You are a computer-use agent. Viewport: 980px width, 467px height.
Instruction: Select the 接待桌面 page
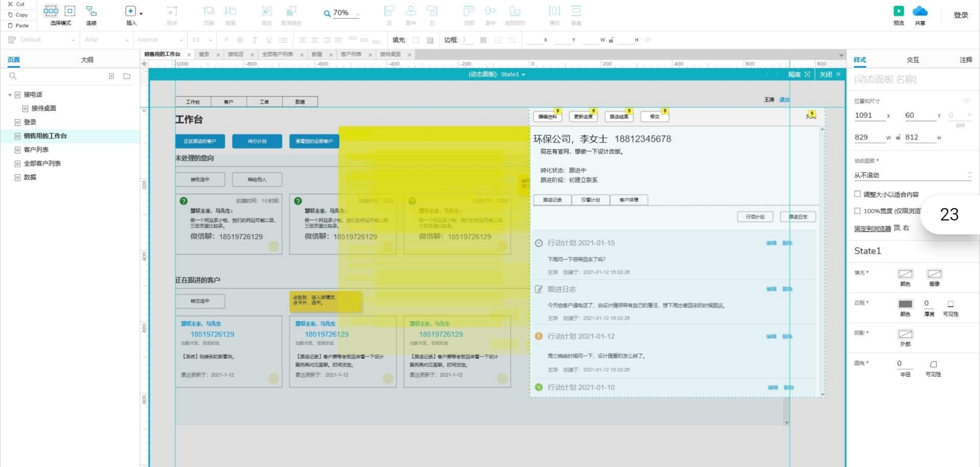(44, 109)
